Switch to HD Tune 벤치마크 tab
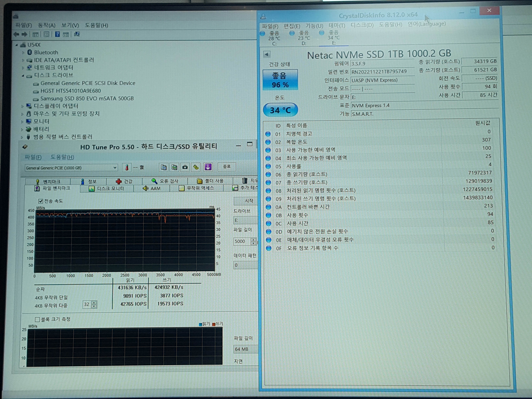 pos(48,181)
